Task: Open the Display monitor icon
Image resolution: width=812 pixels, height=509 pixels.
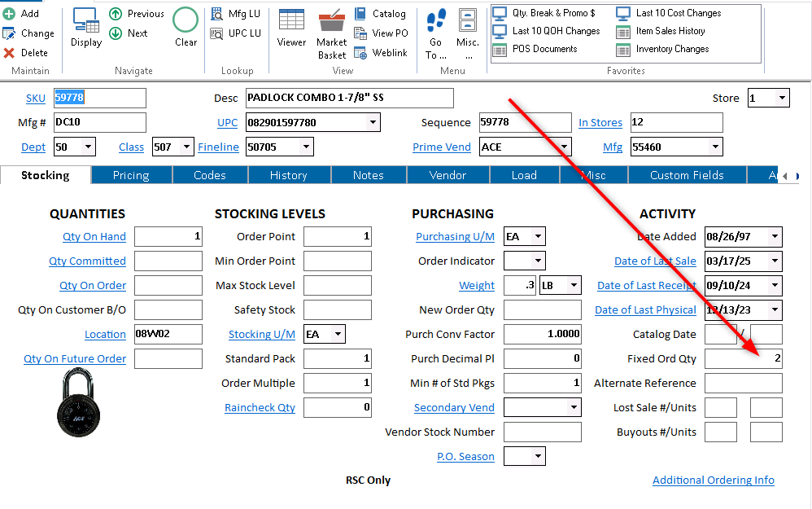Action: tap(86, 20)
